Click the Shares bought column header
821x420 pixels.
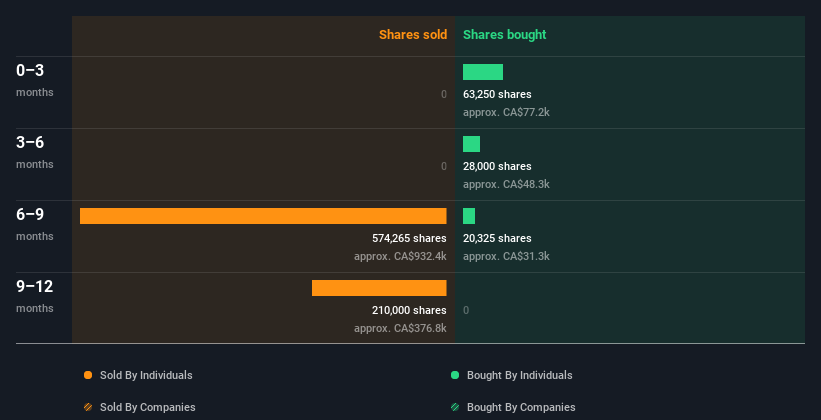[x=504, y=35]
